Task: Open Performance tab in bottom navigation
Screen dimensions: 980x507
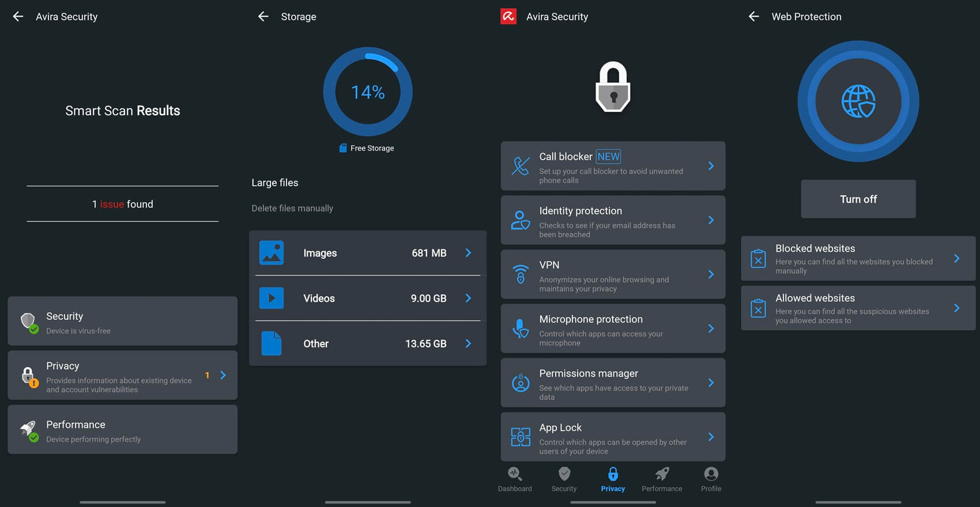Action: [662, 479]
